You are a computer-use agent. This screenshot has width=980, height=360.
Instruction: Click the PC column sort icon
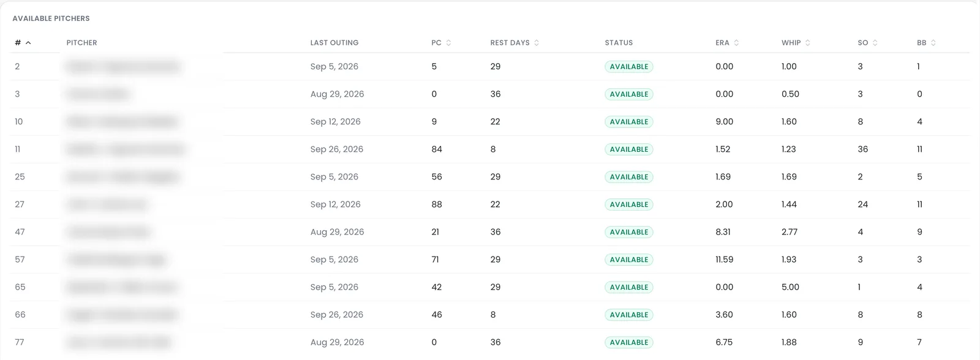pyautogui.click(x=448, y=43)
